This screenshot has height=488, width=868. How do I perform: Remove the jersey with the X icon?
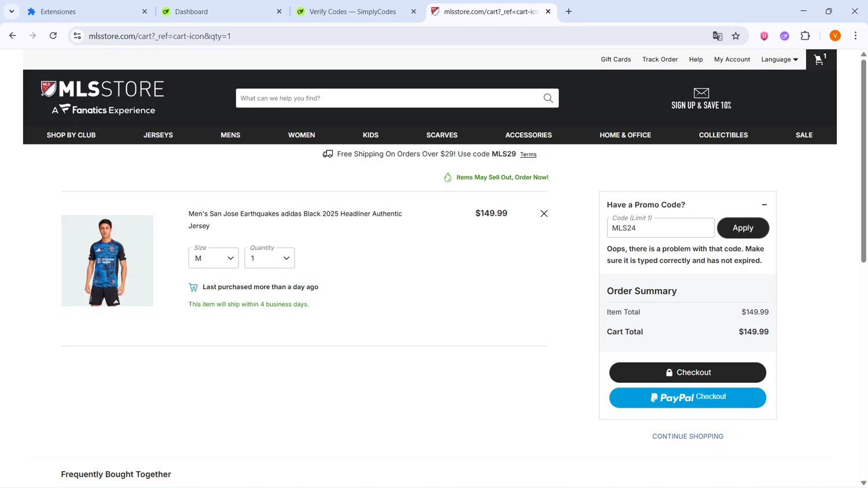tap(544, 213)
